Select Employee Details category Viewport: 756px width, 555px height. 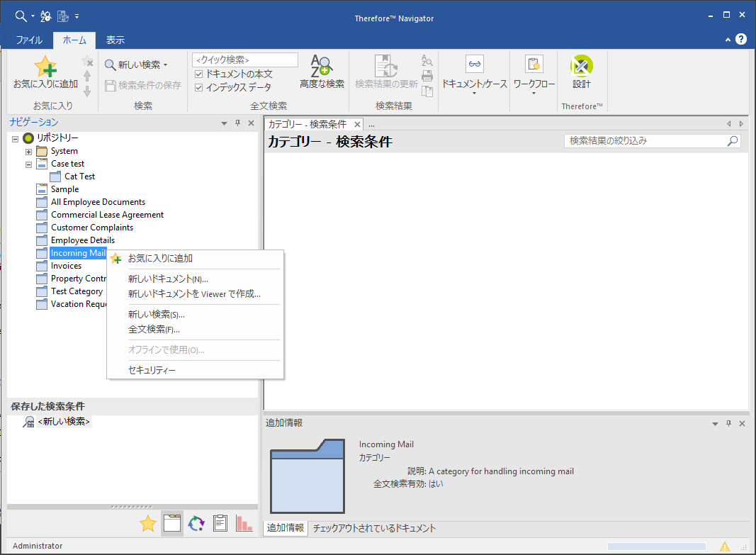pos(83,240)
